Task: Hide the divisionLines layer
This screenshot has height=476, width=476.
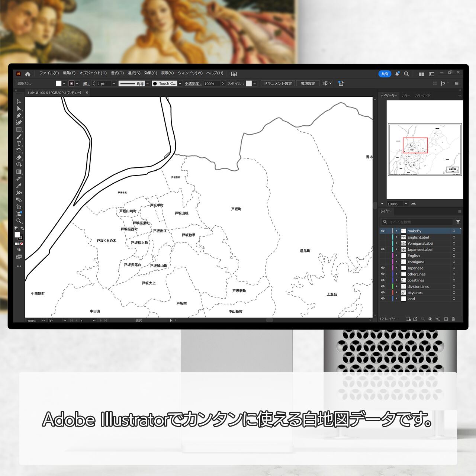Action: click(383, 286)
